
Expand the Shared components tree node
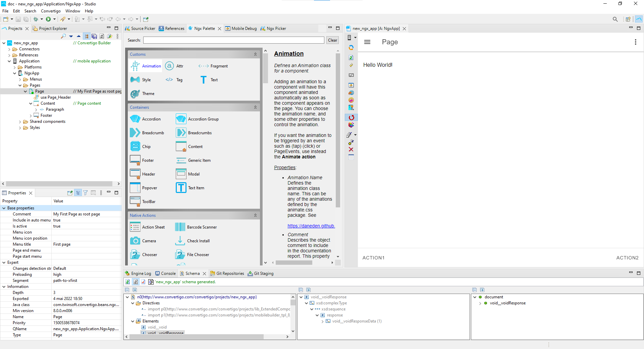[x=20, y=122]
